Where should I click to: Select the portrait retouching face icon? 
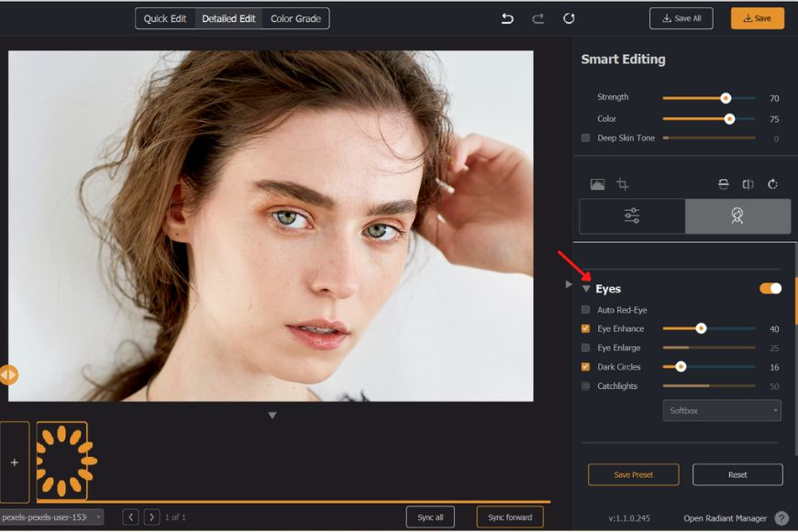tap(738, 216)
